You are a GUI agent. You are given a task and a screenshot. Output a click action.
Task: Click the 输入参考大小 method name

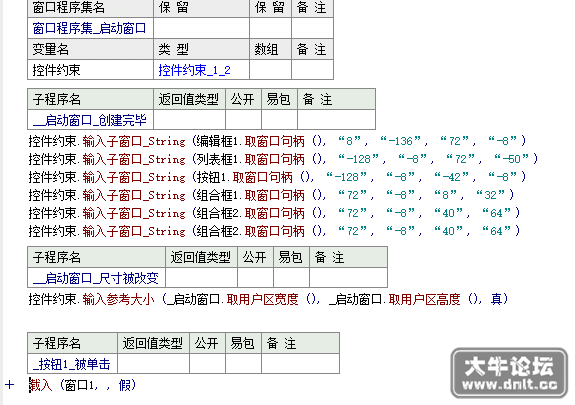tap(118, 299)
